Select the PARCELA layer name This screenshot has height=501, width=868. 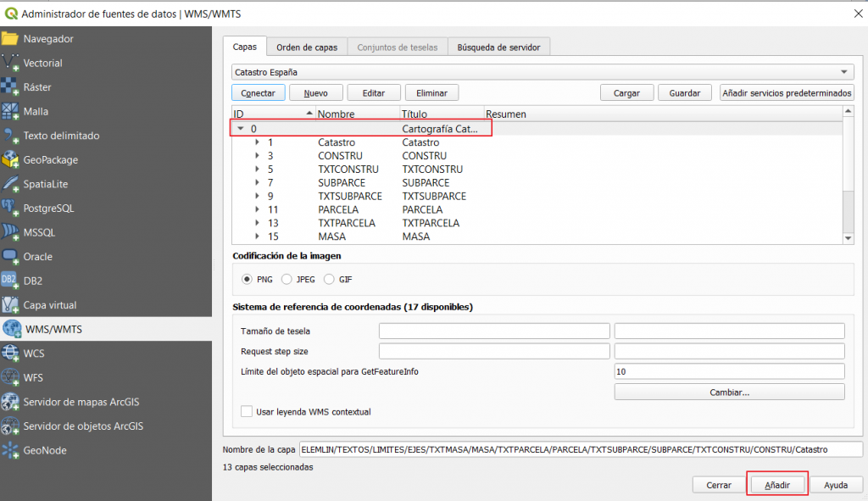pos(338,209)
